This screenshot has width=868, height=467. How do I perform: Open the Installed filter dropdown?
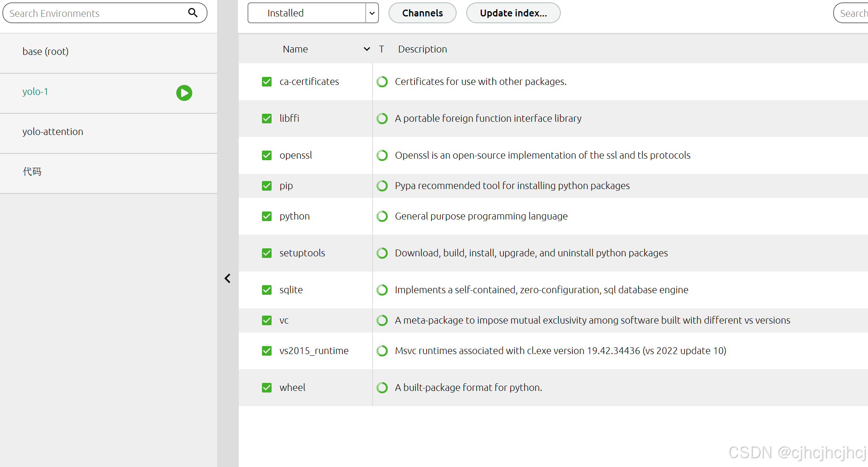[313, 13]
